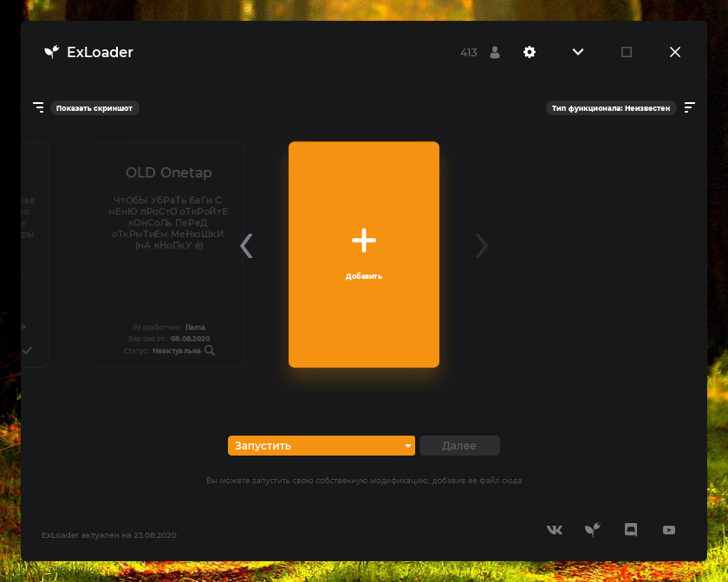Click the white plus icon on orange card

pyautogui.click(x=364, y=241)
